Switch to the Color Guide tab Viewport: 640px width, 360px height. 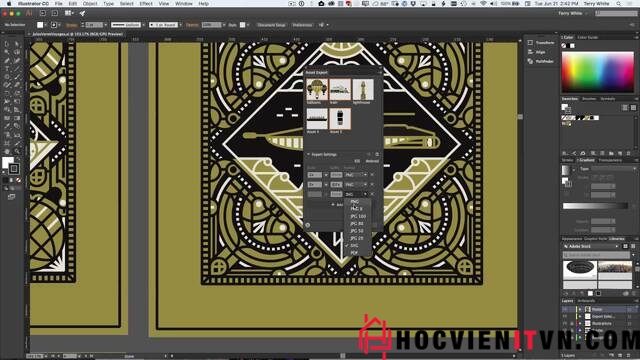[587, 38]
